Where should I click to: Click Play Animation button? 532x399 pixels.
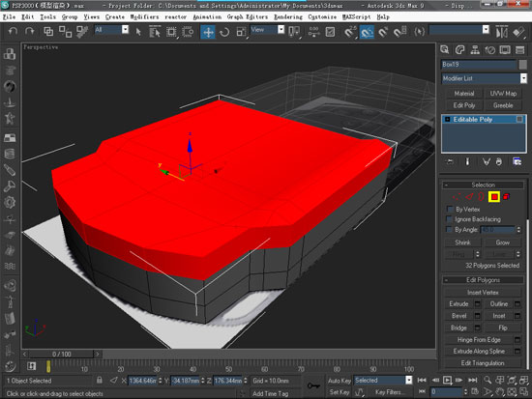point(448,381)
